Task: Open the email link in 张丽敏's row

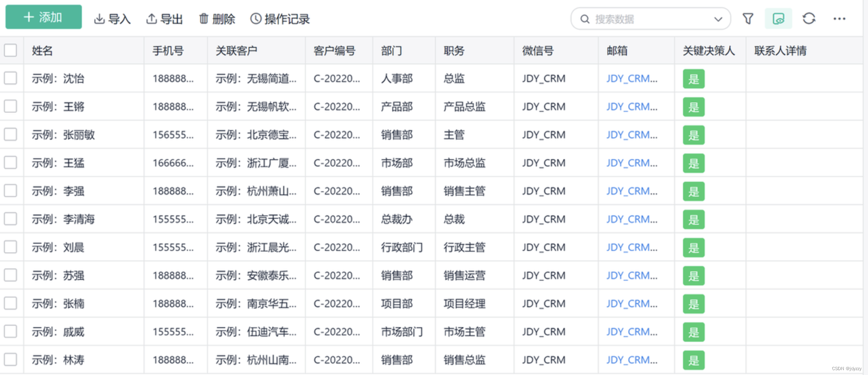Action: [x=632, y=135]
